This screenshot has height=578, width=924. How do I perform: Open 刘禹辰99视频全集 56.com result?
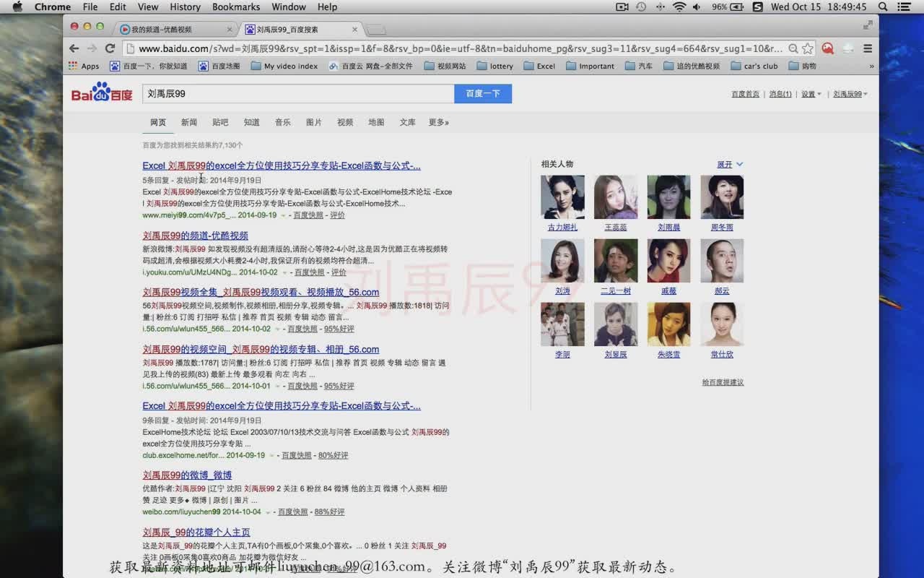click(261, 292)
